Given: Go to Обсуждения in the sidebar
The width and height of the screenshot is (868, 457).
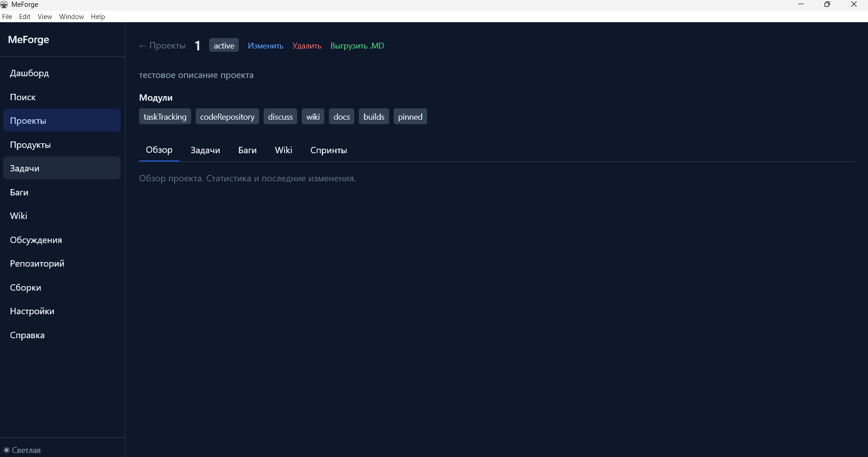Looking at the screenshot, I should click(62, 240).
